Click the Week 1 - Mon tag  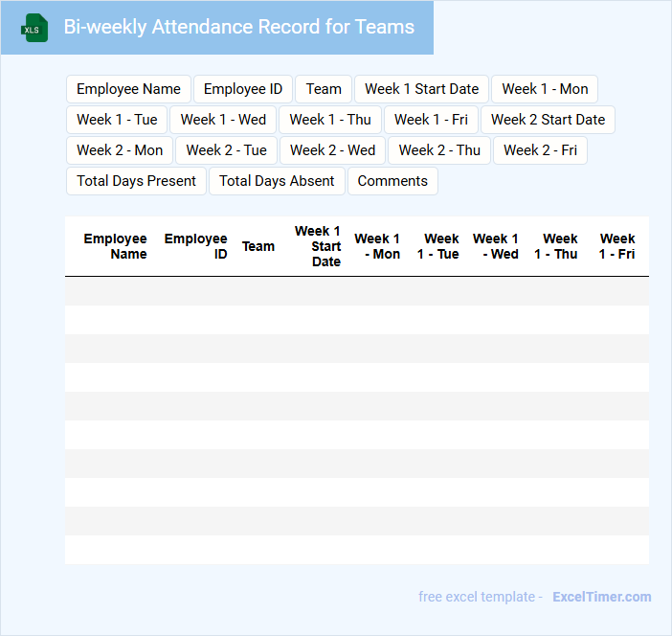(545, 89)
